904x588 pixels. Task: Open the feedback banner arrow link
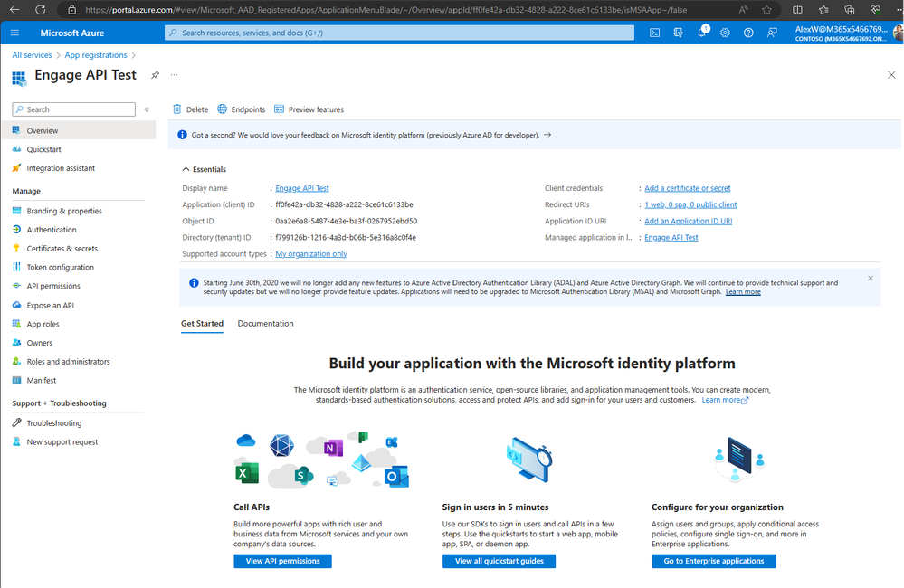pyautogui.click(x=547, y=135)
